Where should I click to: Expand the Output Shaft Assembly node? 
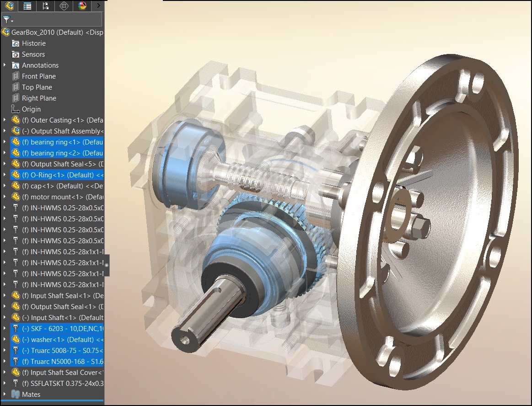5,131
